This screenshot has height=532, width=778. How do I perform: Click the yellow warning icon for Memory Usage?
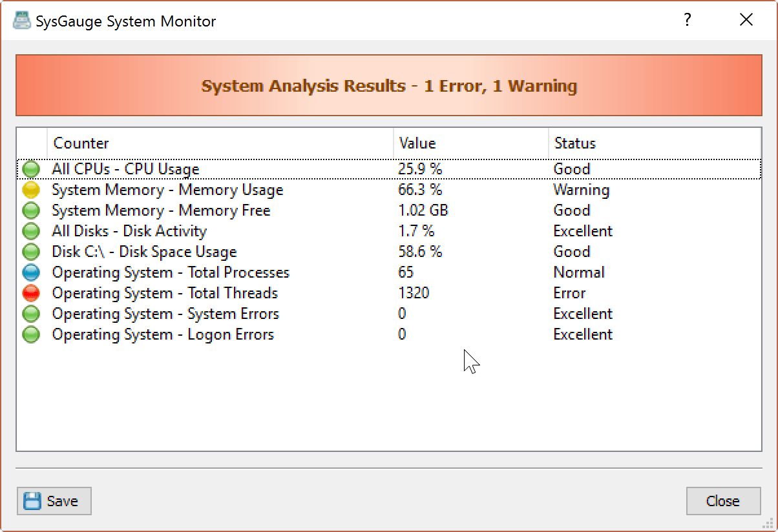pyautogui.click(x=31, y=189)
